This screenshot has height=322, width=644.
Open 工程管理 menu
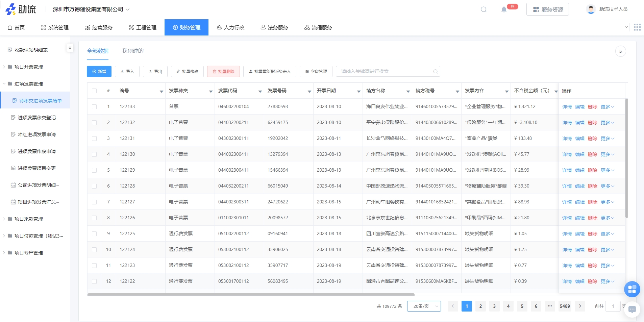coord(143,27)
